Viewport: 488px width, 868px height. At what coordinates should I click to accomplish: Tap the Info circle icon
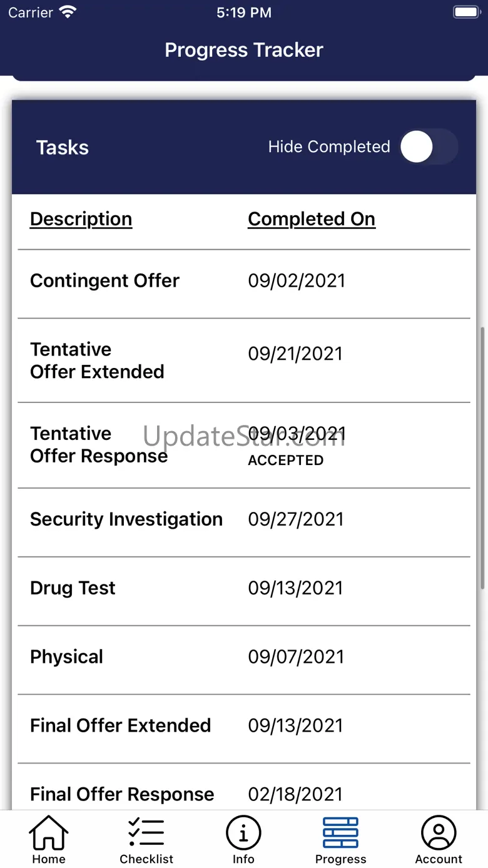[x=243, y=833]
